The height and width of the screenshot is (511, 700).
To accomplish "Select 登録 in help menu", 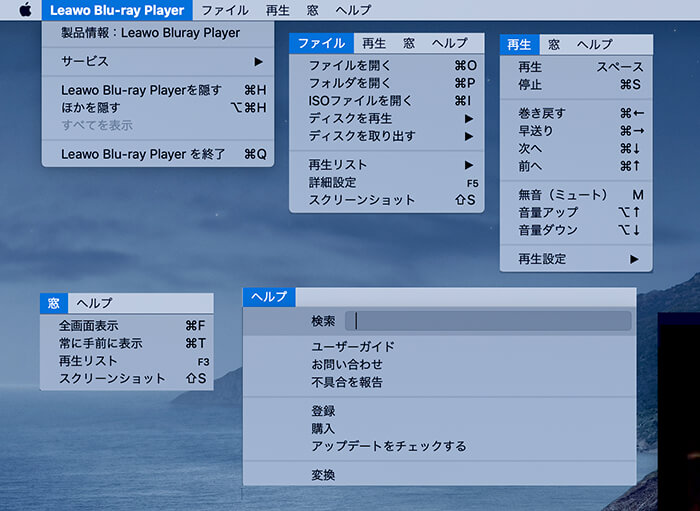I will click(439, 411).
